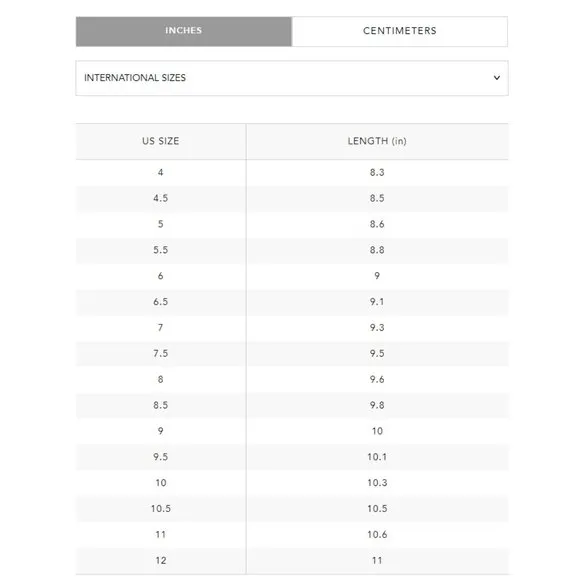Click the 8.6 length value

coord(377,225)
